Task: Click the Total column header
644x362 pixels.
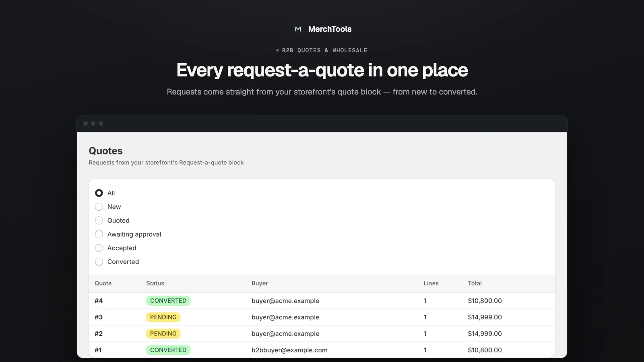Action: click(x=475, y=283)
